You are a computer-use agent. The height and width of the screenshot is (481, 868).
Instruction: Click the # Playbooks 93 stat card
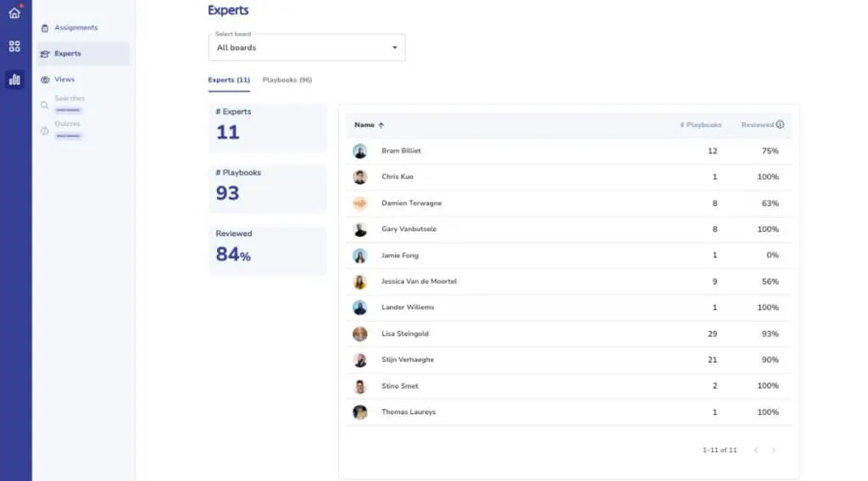tap(267, 189)
